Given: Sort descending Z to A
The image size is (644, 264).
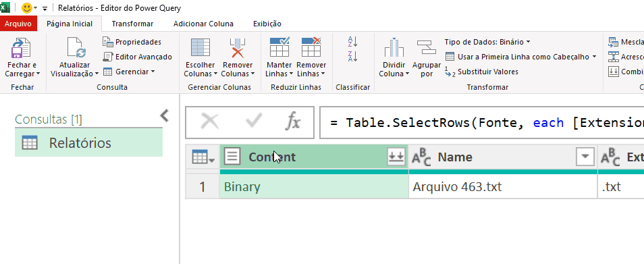Looking at the screenshot, I should pos(353,57).
